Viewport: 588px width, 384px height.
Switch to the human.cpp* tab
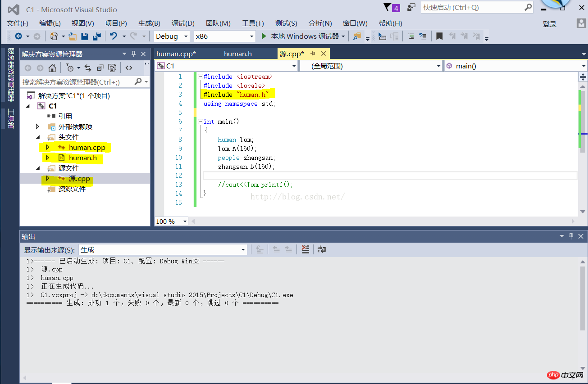pyautogui.click(x=176, y=54)
